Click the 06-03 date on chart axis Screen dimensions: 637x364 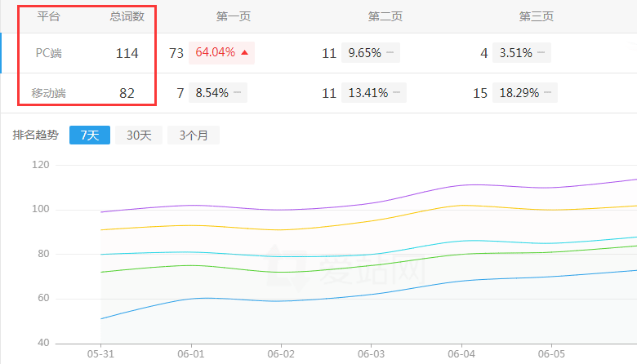click(371, 355)
